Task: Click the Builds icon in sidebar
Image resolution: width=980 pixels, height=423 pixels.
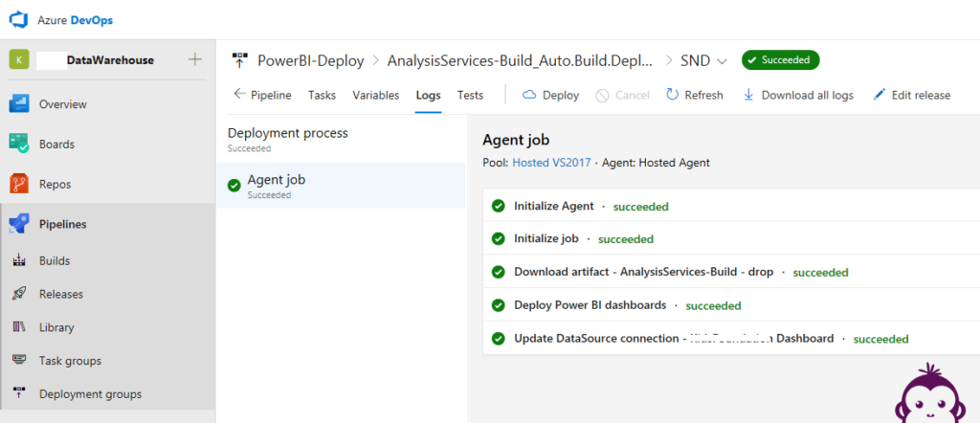Action: point(19,260)
